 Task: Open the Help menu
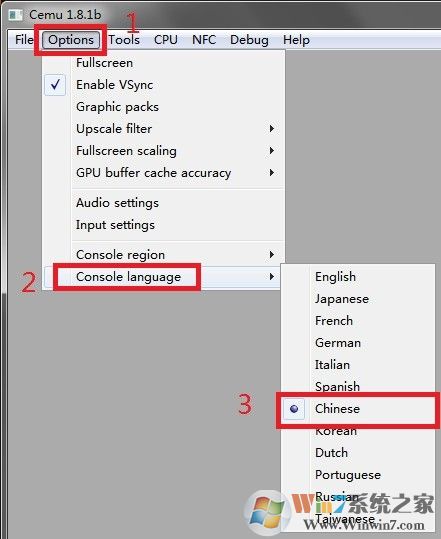[296, 40]
